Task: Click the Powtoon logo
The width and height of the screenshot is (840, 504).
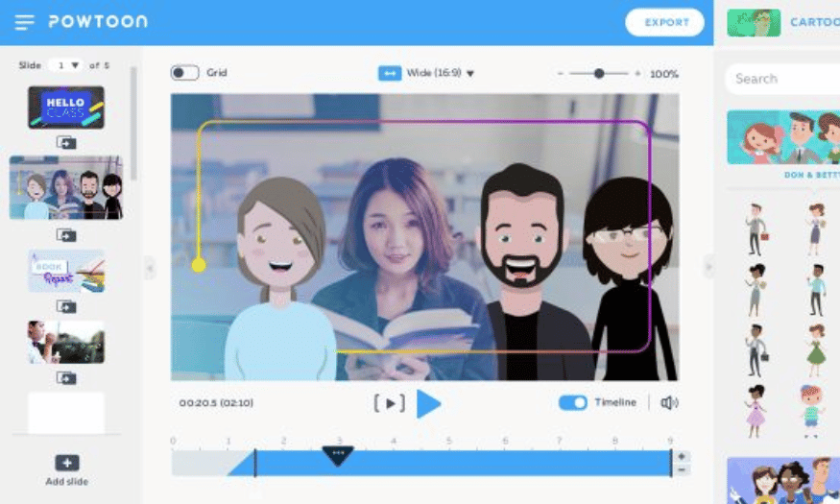Action: (x=98, y=21)
